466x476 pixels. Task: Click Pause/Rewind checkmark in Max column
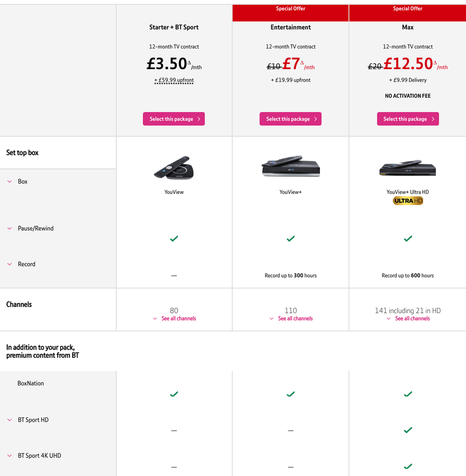[408, 239]
